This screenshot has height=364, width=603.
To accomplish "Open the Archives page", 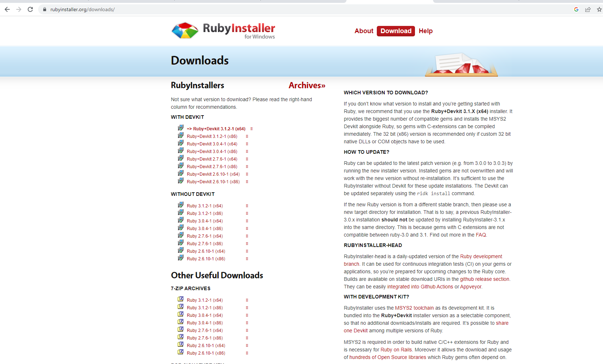I will (307, 85).
